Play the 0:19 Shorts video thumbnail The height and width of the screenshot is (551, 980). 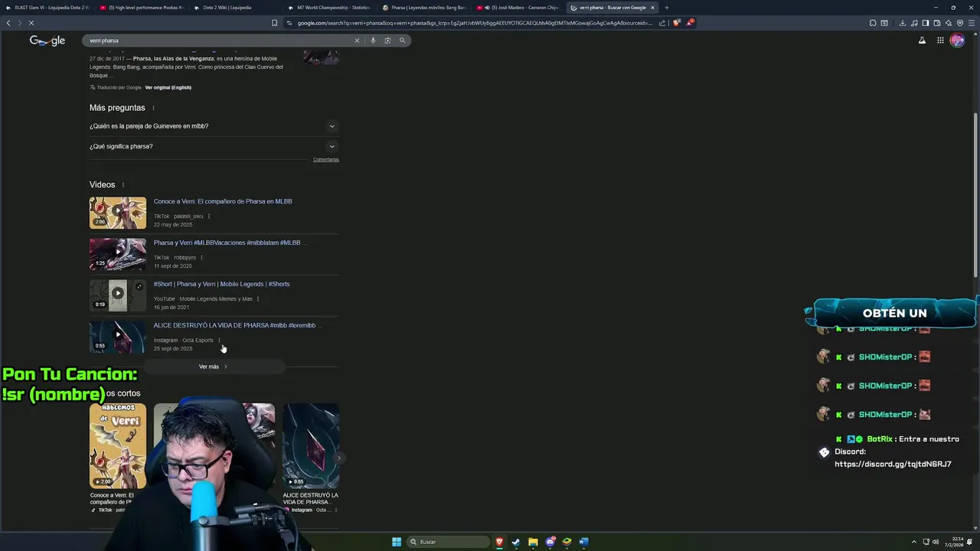pyautogui.click(x=118, y=295)
